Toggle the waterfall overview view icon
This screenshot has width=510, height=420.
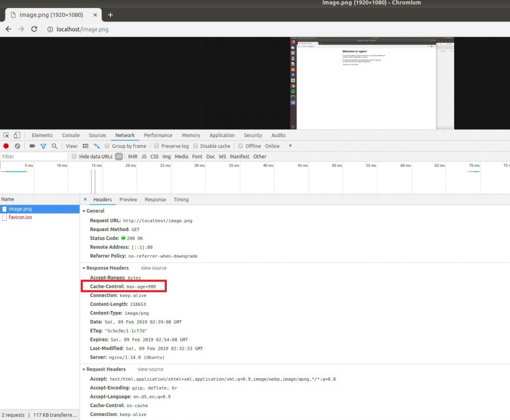pos(97,146)
